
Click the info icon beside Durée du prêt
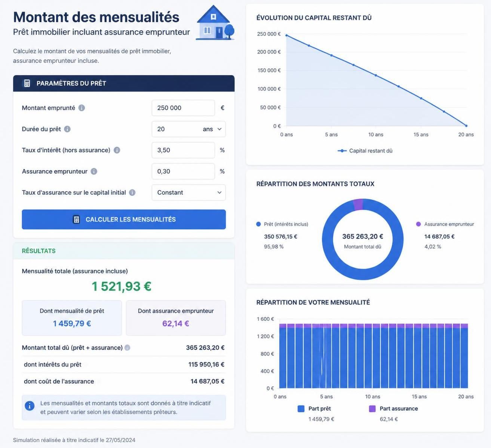(67, 129)
